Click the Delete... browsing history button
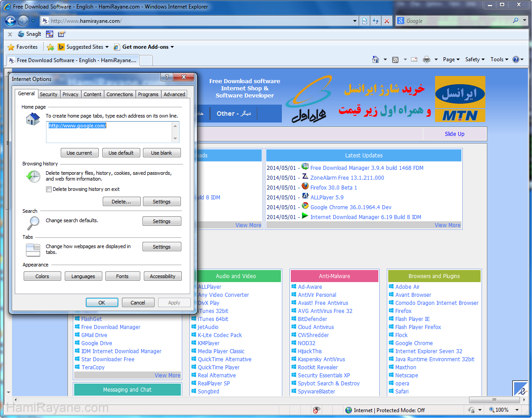 pos(121,202)
